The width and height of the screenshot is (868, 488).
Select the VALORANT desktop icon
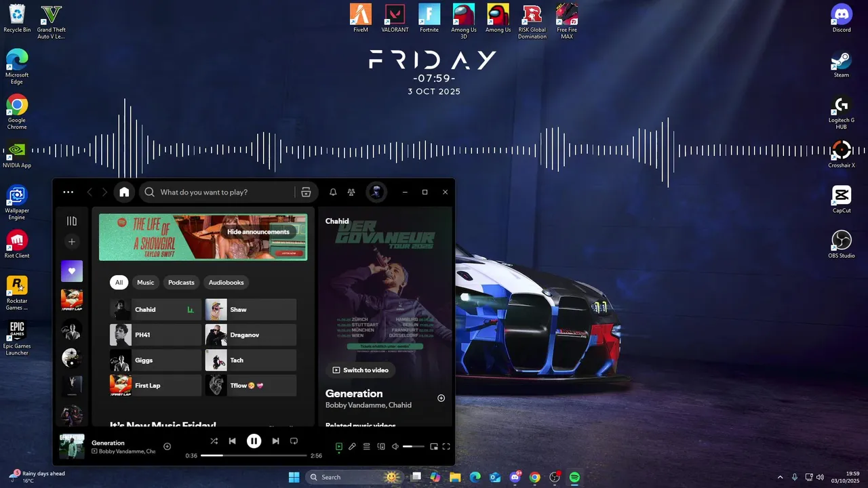tap(395, 18)
